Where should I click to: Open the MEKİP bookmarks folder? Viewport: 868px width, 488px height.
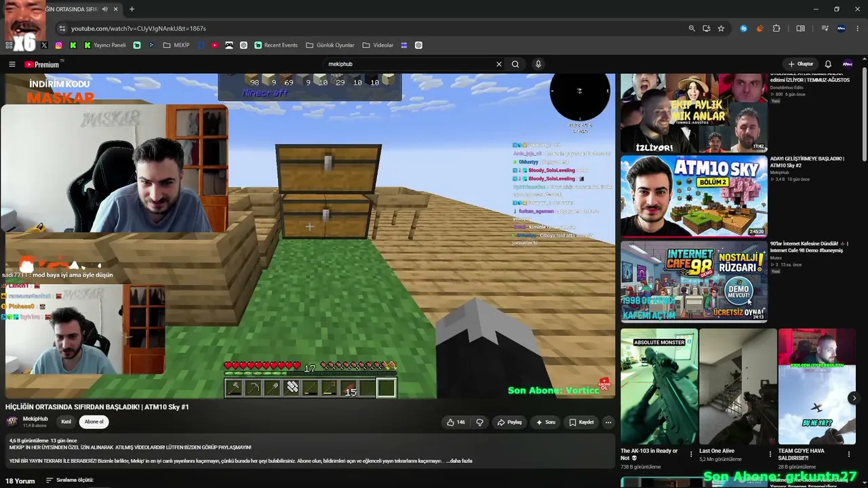176,45
